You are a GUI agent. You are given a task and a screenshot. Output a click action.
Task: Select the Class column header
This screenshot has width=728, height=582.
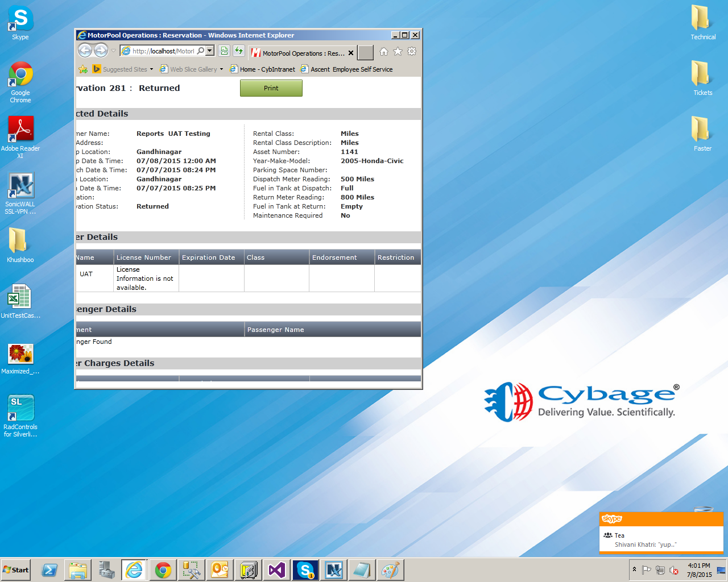[x=276, y=257]
